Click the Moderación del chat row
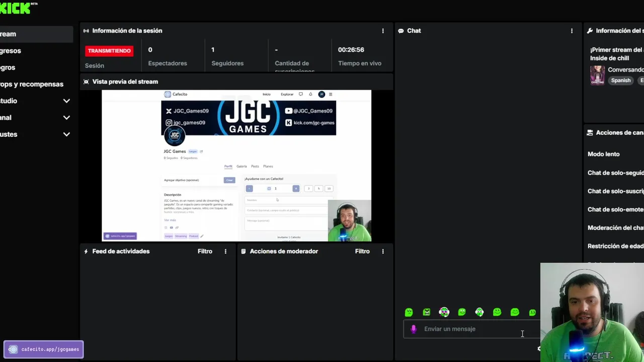Image resolution: width=644 pixels, height=362 pixels. 616,228
